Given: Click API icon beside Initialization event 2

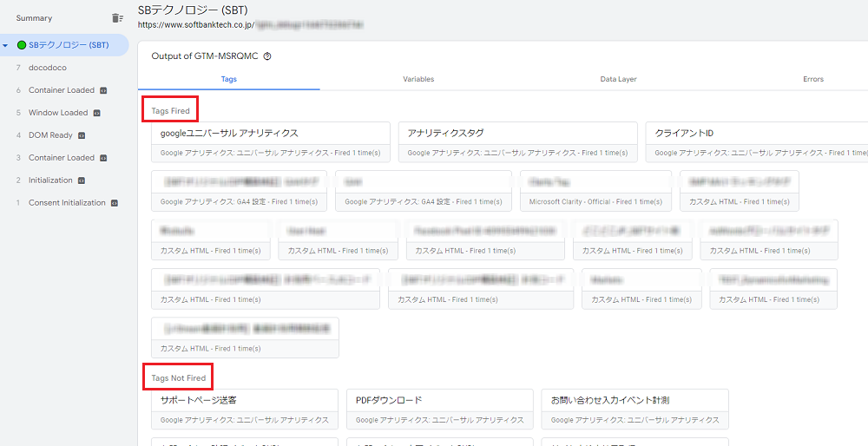Looking at the screenshot, I should tap(82, 180).
